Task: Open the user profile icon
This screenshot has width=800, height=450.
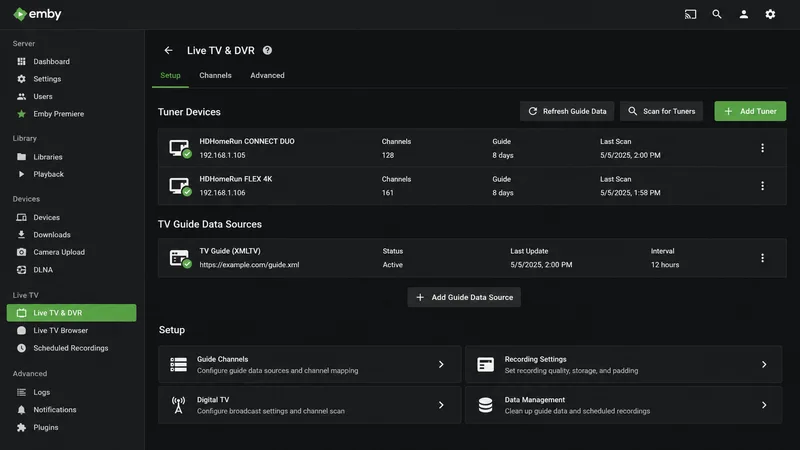Action: pyautogui.click(x=744, y=14)
